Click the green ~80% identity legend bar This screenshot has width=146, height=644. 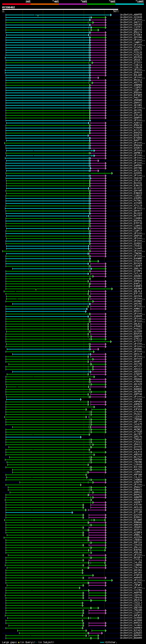(101, 4)
